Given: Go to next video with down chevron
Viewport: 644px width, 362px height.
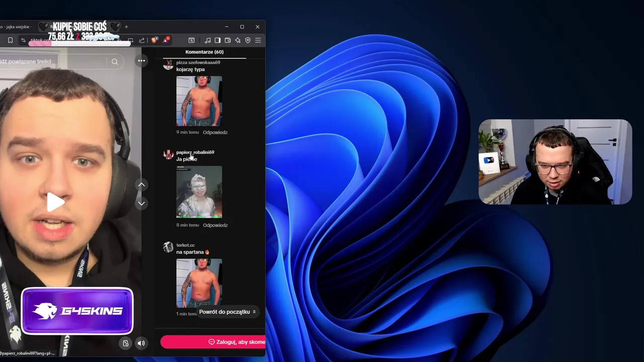Looking at the screenshot, I should point(141,203).
